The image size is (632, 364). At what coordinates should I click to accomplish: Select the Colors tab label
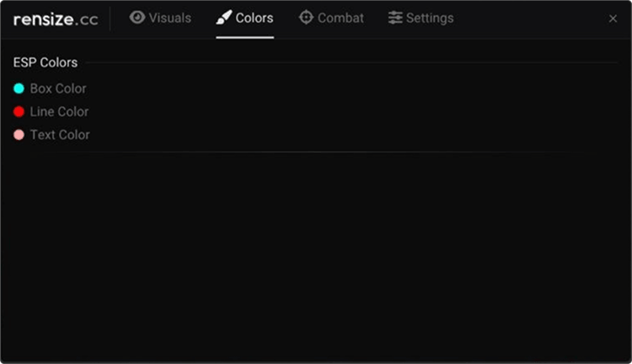pos(254,18)
